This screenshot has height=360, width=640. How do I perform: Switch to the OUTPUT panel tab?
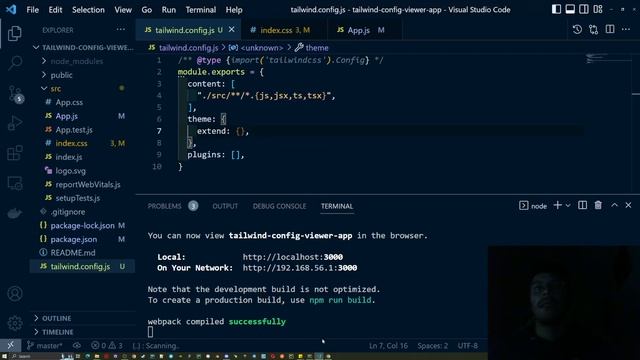pos(225,206)
